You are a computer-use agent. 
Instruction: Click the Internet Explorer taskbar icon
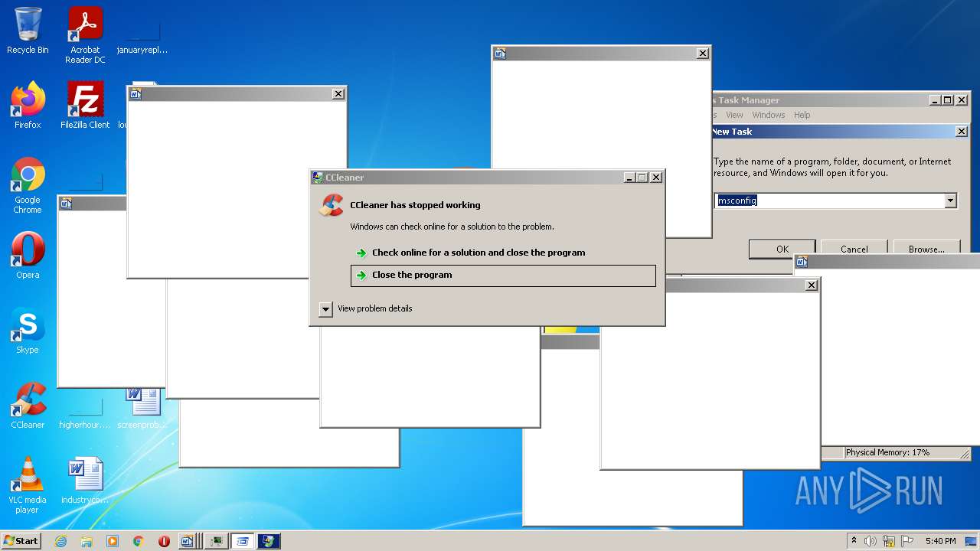click(60, 541)
